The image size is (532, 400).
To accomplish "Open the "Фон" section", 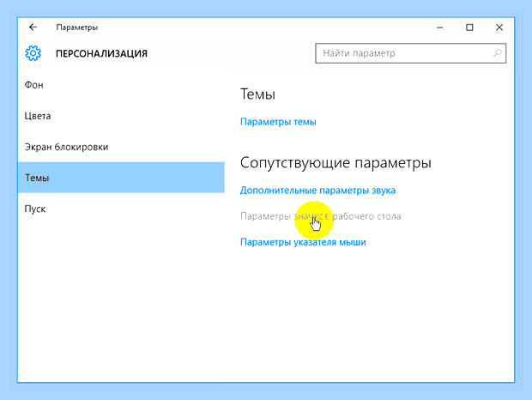I will click(121, 85).
